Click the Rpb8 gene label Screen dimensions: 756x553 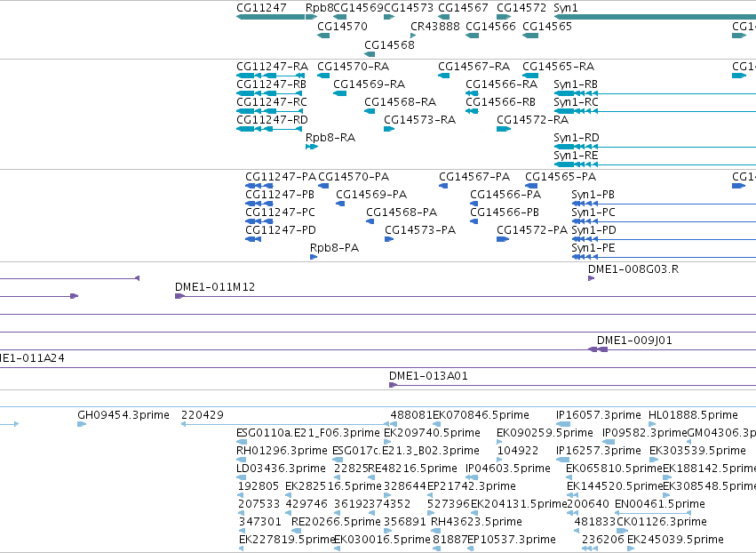(319, 8)
